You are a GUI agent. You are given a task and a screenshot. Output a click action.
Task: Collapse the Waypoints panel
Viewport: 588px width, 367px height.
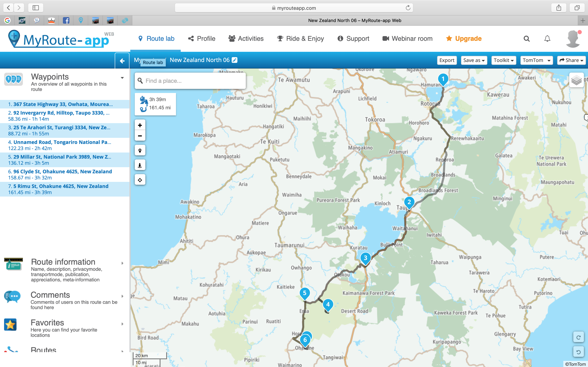[122, 78]
